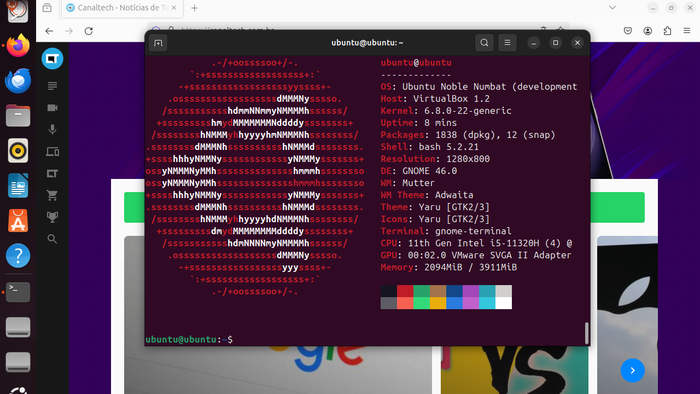Screen dimensions: 700x394
Task: Open Firefox Pocket save icon
Action: click(628, 31)
